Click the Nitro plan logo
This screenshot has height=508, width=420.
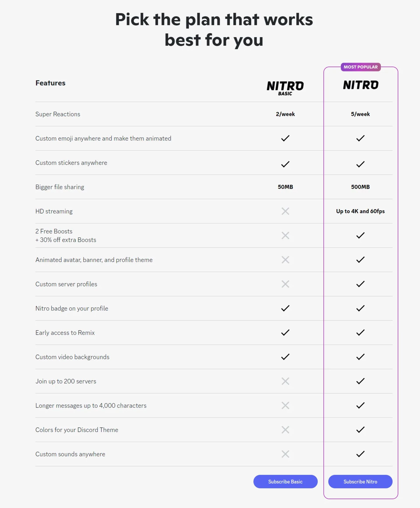pyautogui.click(x=360, y=85)
